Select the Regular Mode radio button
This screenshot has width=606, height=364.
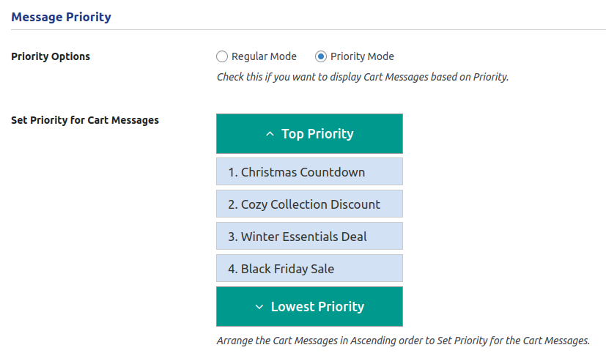pos(222,56)
